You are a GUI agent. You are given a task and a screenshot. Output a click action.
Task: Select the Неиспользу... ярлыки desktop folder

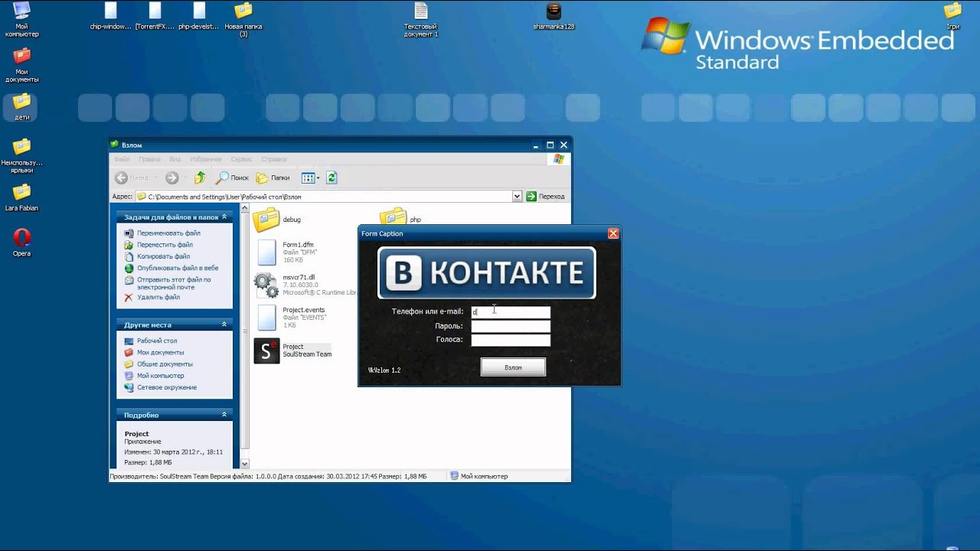click(22, 155)
